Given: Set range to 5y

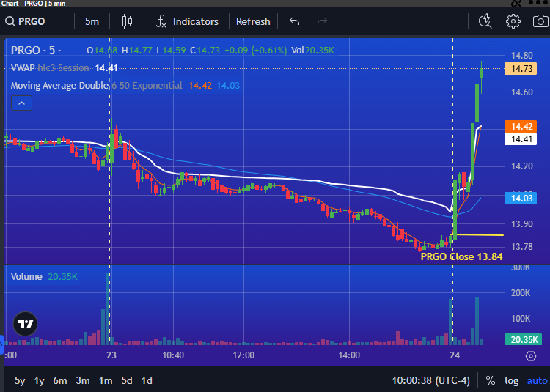Looking at the screenshot, I should pyautogui.click(x=20, y=380).
